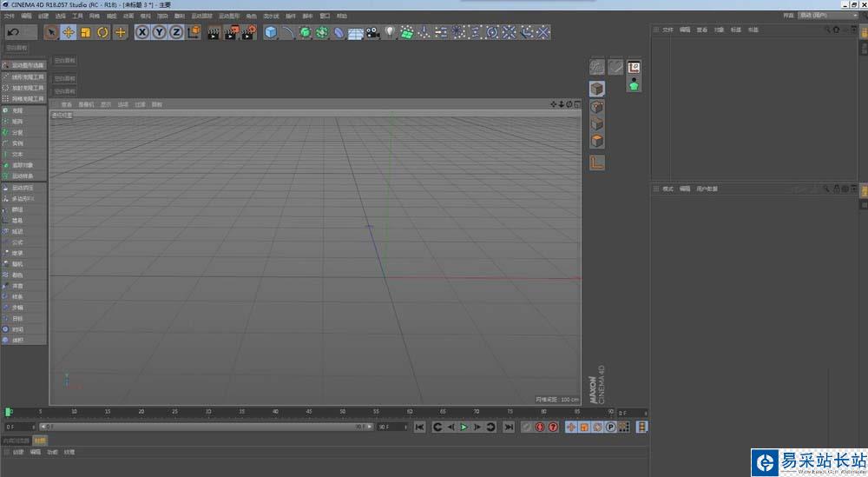The height and width of the screenshot is (477, 868).
Task: Open the viewport 过滤 menu
Action: [140, 104]
